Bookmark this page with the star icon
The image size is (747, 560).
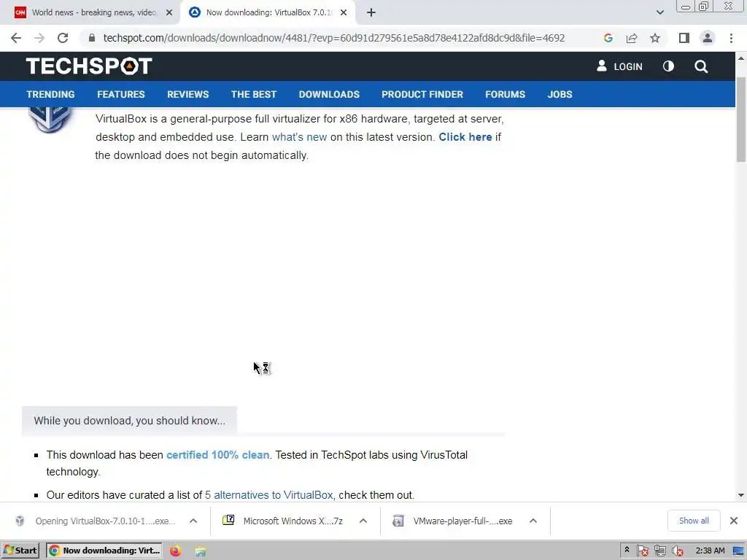(x=655, y=38)
